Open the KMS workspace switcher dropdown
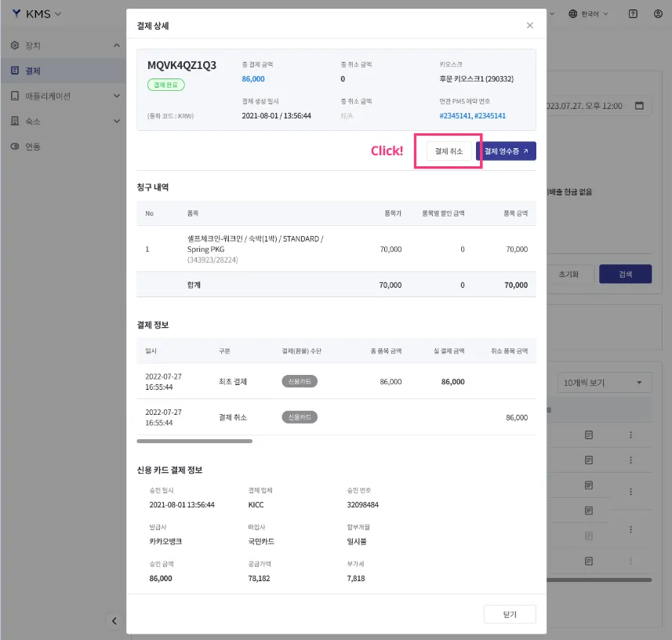Image resolution: width=672 pixels, height=640 pixels. click(58, 14)
